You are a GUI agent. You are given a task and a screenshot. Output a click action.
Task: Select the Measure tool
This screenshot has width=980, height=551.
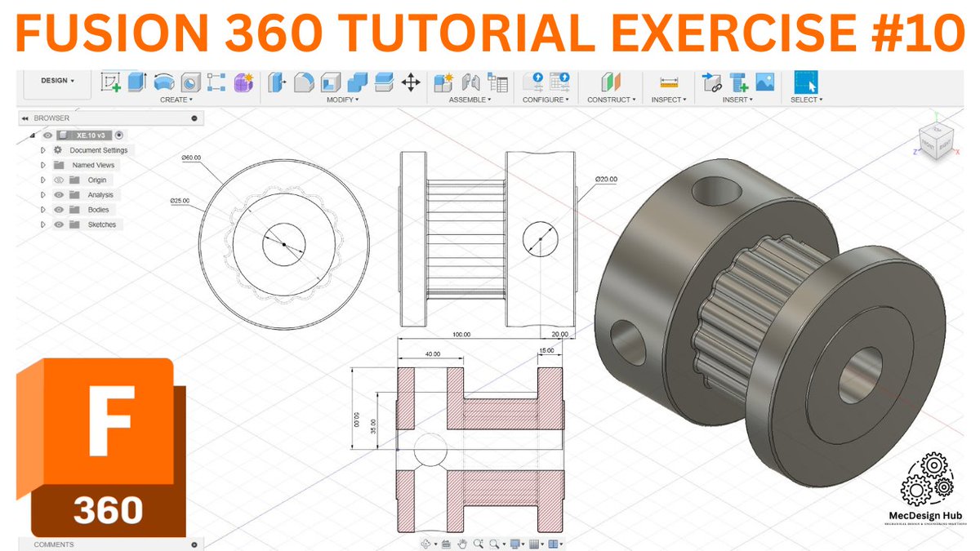(669, 82)
